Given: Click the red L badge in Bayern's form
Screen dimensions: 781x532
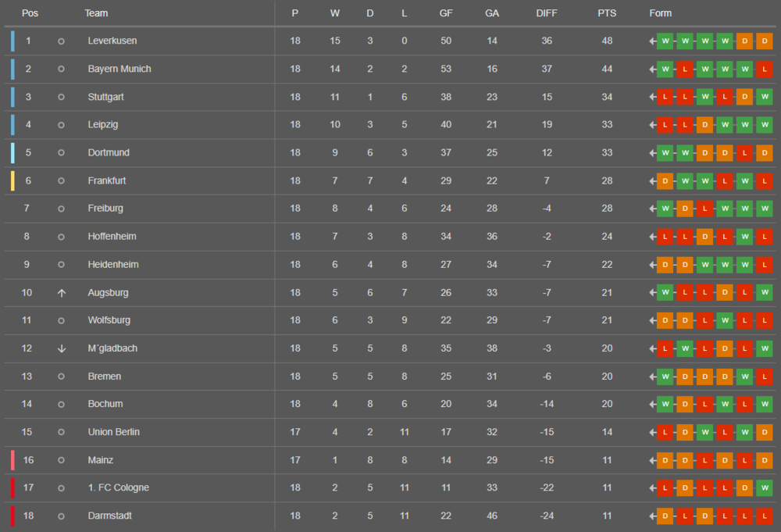Looking at the screenshot, I should 685,69.
